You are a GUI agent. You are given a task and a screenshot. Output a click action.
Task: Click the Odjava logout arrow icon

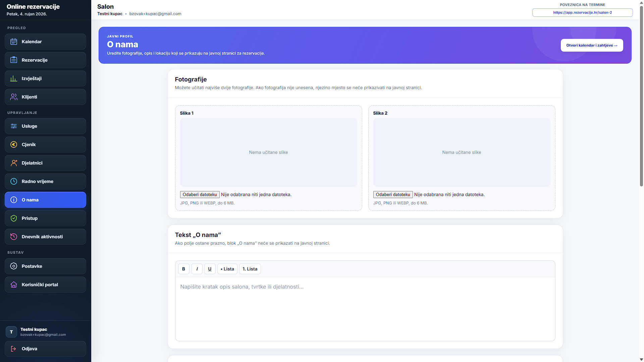click(x=14, y=349)
